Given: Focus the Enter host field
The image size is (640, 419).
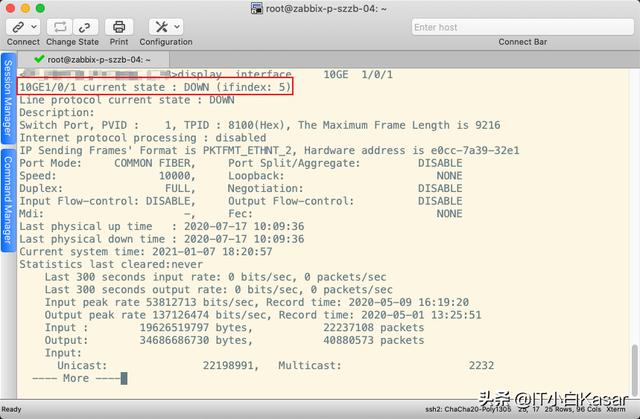Looking at the screenshot, I should tap(522, 27).
